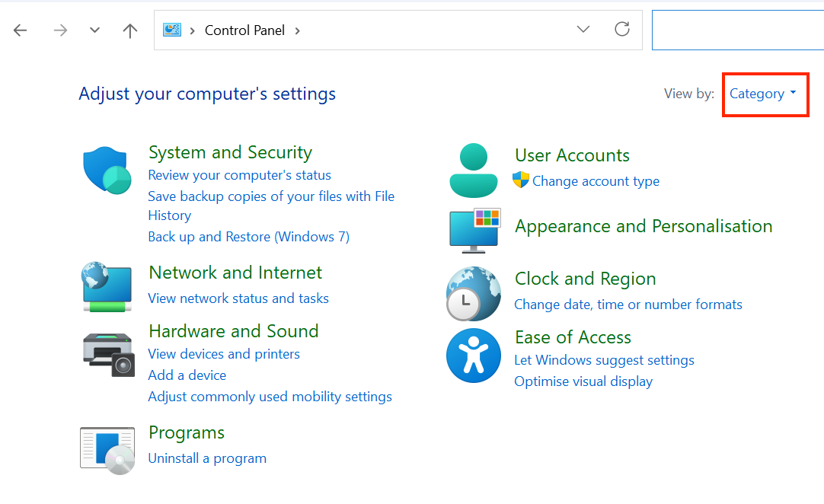Click the Clock and Region icon

(x=474, y=293)
